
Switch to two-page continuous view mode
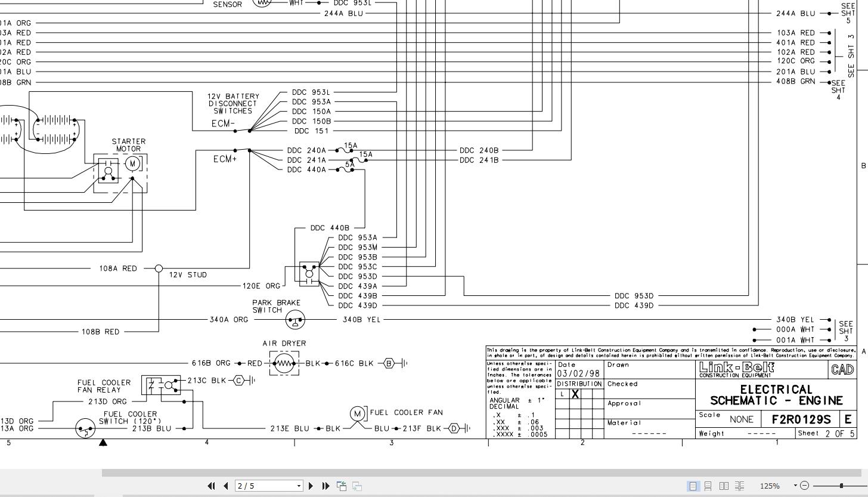[739, 486]
